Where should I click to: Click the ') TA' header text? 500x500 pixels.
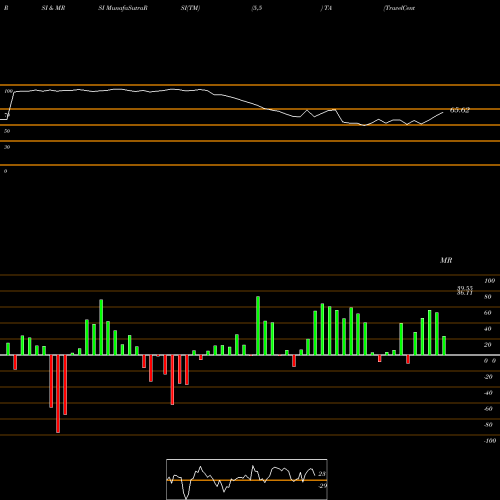point(326,8)
